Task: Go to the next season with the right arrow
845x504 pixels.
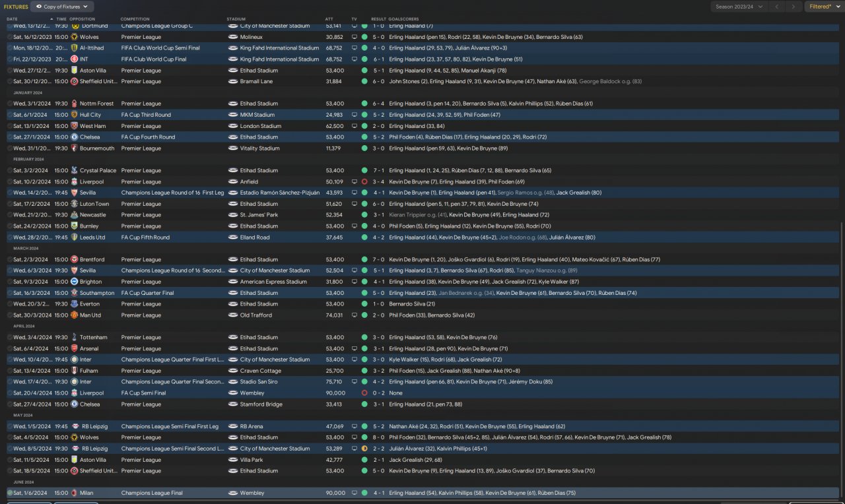Action: pyautogui.click(x=795, y=7)
